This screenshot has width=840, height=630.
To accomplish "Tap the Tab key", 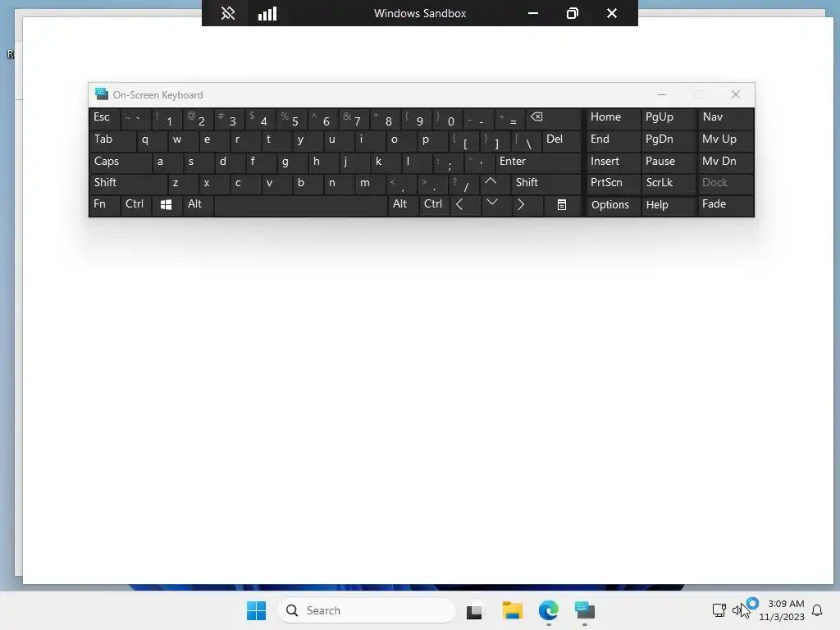I will coord(112,140).
